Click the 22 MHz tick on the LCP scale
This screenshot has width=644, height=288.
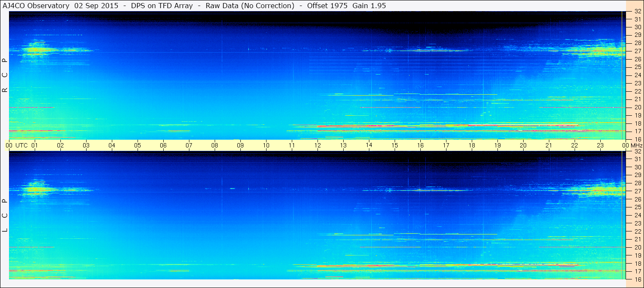pos(637,231)
